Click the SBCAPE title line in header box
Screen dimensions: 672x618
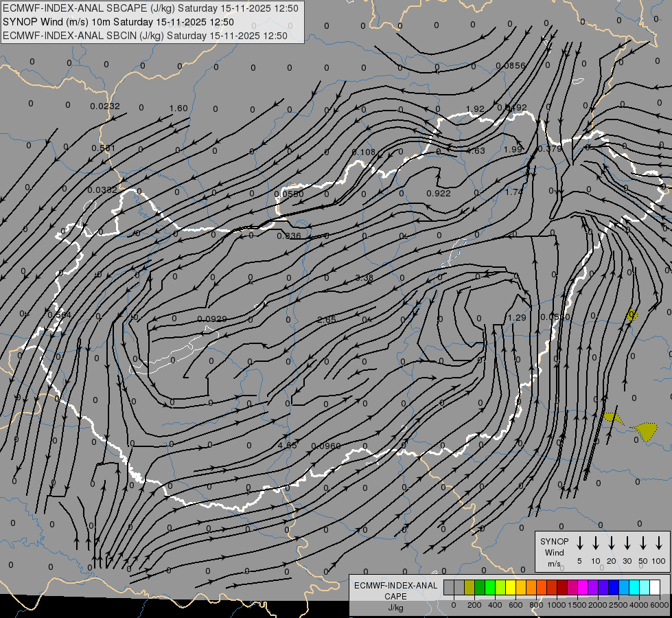[x=150, y=8]
